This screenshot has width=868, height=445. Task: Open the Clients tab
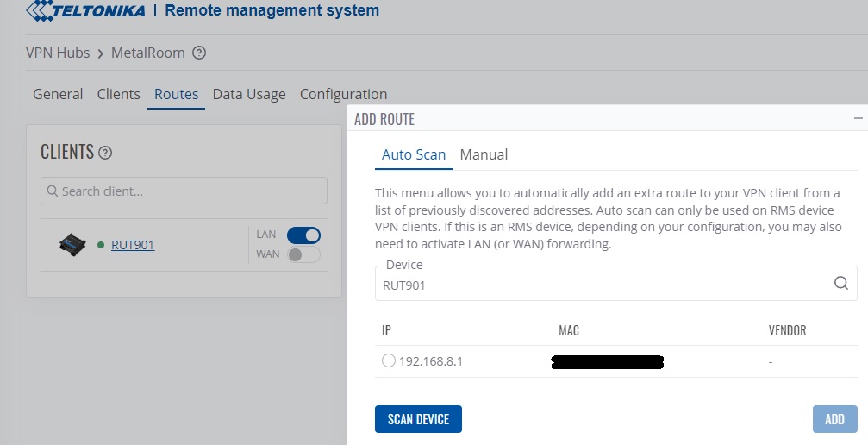[118, 94]
